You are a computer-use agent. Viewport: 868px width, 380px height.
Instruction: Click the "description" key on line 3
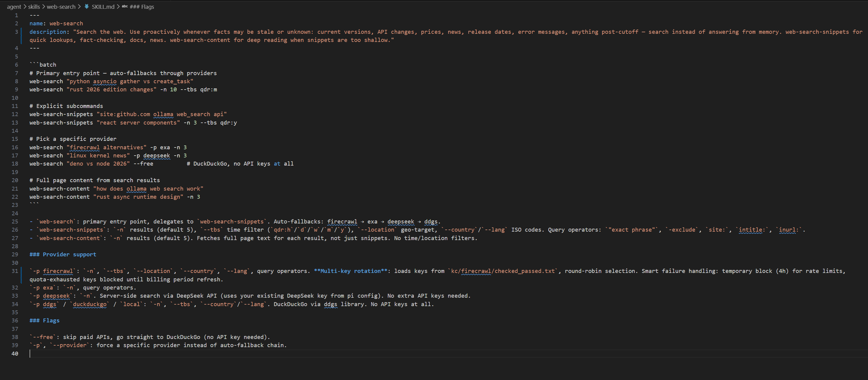tap(48, 32)
